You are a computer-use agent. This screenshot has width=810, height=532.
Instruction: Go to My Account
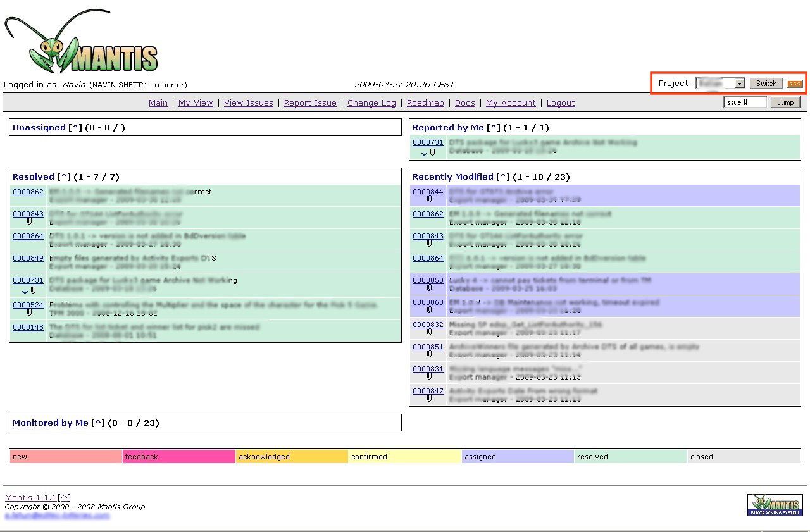[510, 102]
